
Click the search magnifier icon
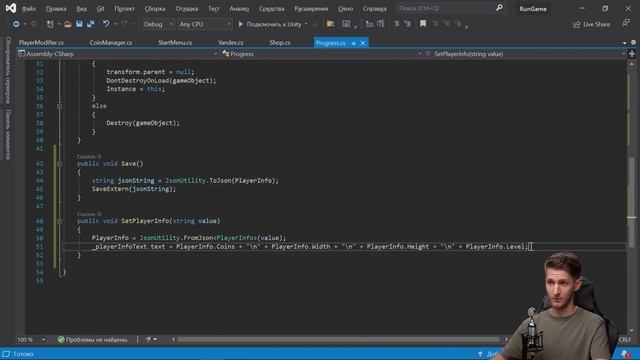(x=499, y=8)
